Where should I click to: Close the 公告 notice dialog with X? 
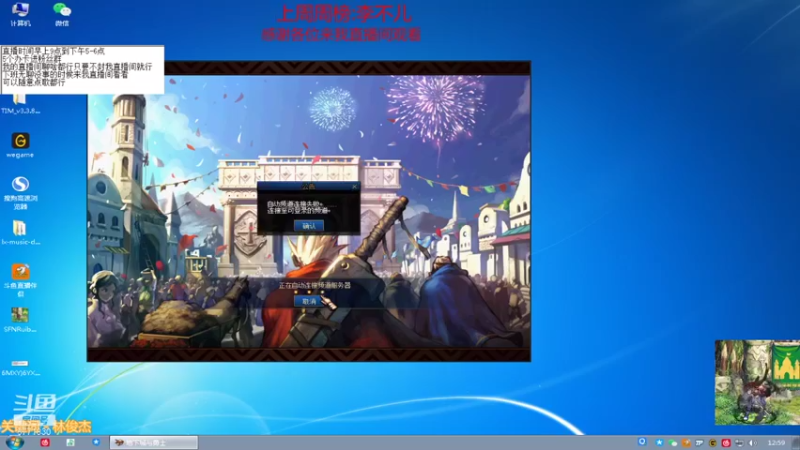[355, 187]
